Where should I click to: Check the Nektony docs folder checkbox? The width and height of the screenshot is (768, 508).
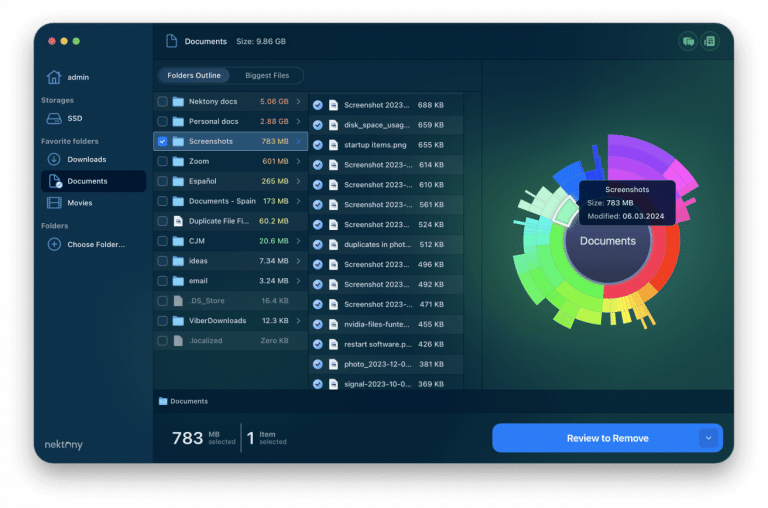click(x=162, y=102)
